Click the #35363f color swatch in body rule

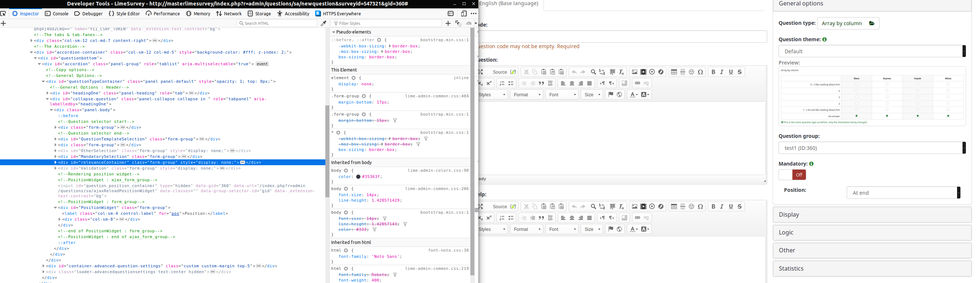click(x=358, y=177)
